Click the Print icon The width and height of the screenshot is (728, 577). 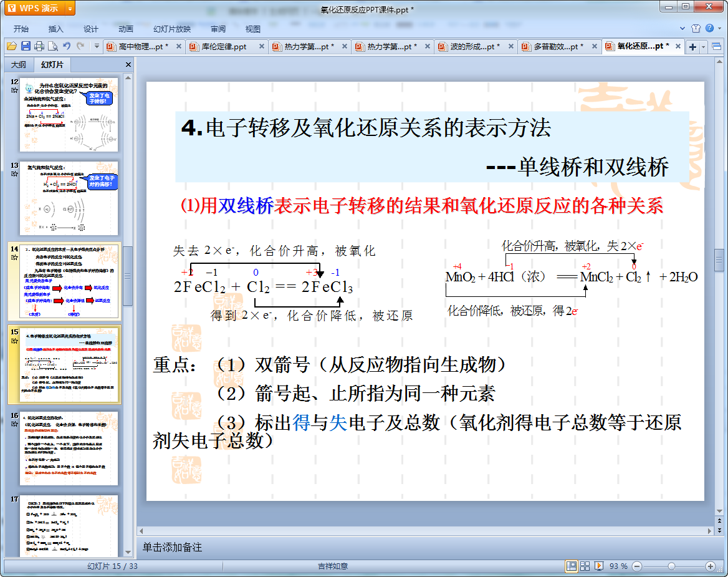click(x=39, y=46)
